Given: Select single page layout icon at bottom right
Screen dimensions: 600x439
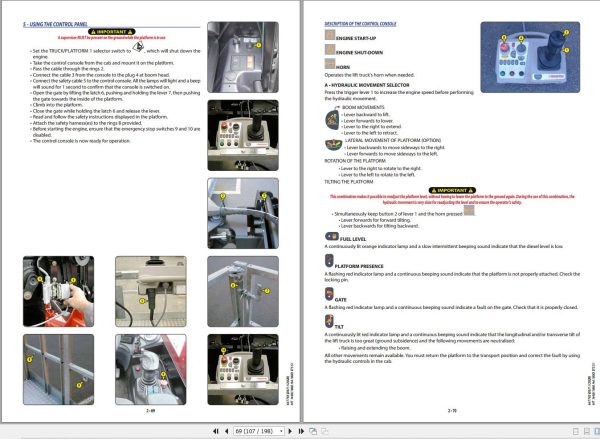Looking at the screenshot, I should [x=576, y=431].
